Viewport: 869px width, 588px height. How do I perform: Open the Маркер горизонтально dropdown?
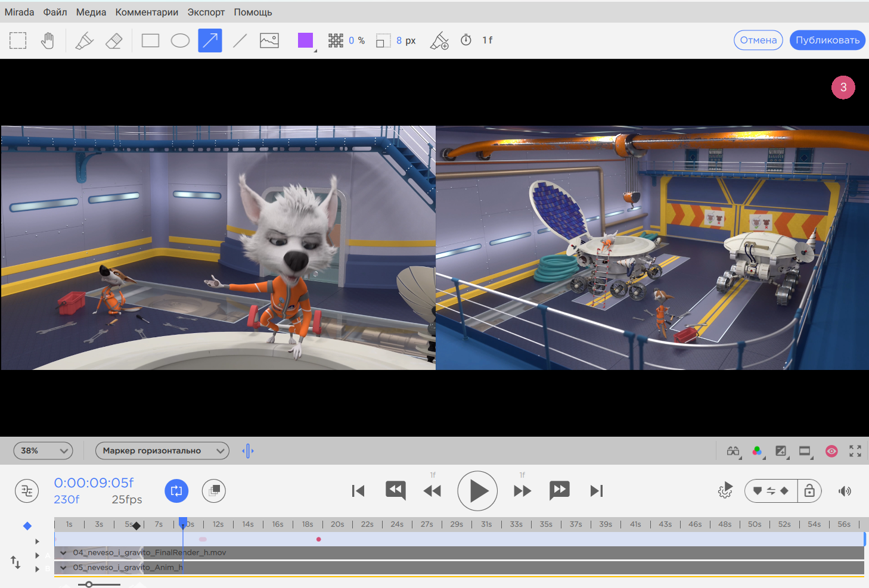pos(162,450)
